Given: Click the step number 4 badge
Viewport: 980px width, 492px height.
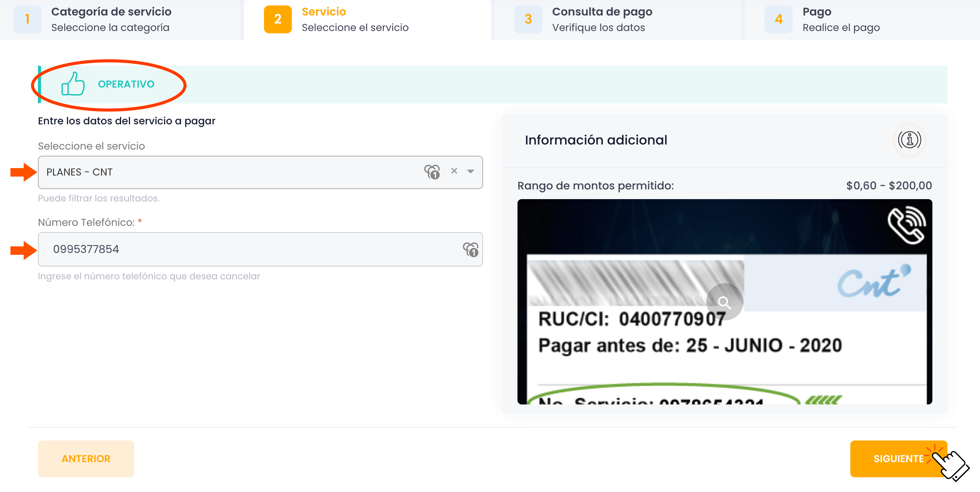Looking at the screenshot, I should point(778,19).
